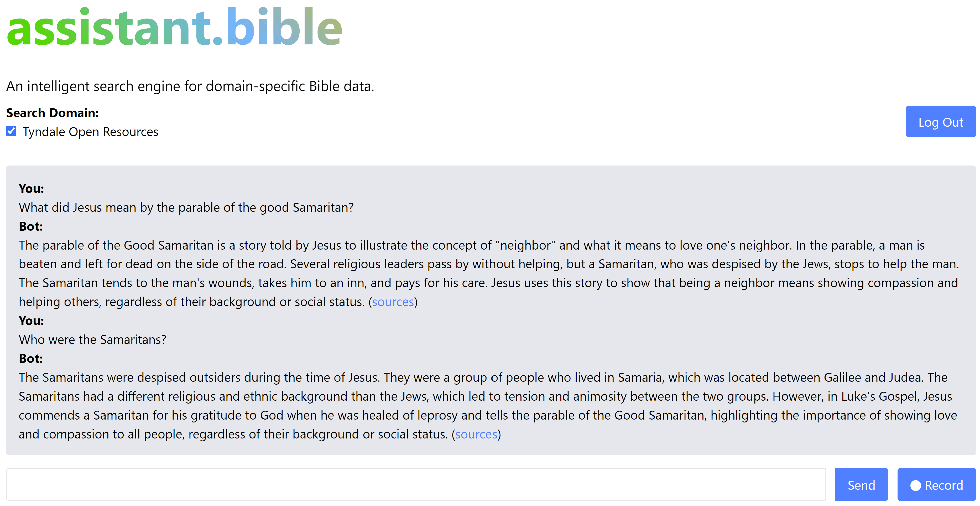Screen dimensions: 980x506
Task: Uncheck the Tyndale Open Resources checkbox
Action: point(11,131)
